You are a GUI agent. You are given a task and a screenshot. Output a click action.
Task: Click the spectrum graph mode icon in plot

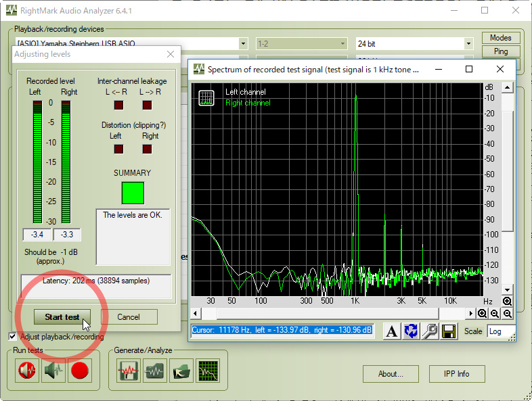click(x=206, y=98)
